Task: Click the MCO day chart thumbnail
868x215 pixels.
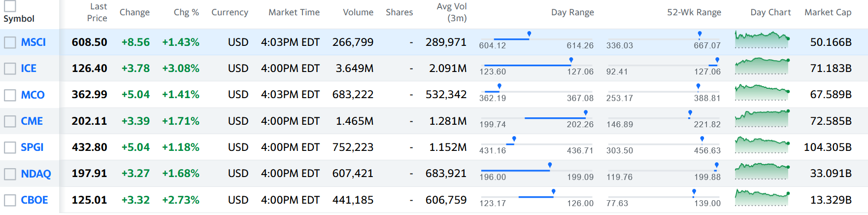Action: pos(762,92)
